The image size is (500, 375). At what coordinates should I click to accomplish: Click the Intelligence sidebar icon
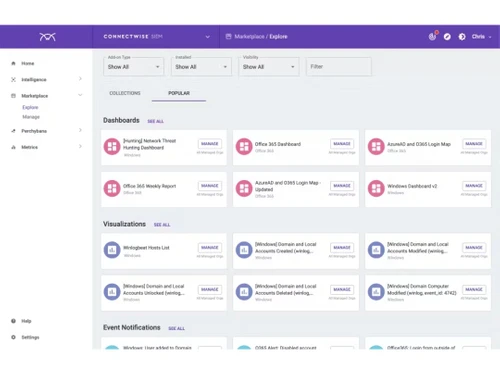coord(13,80)
